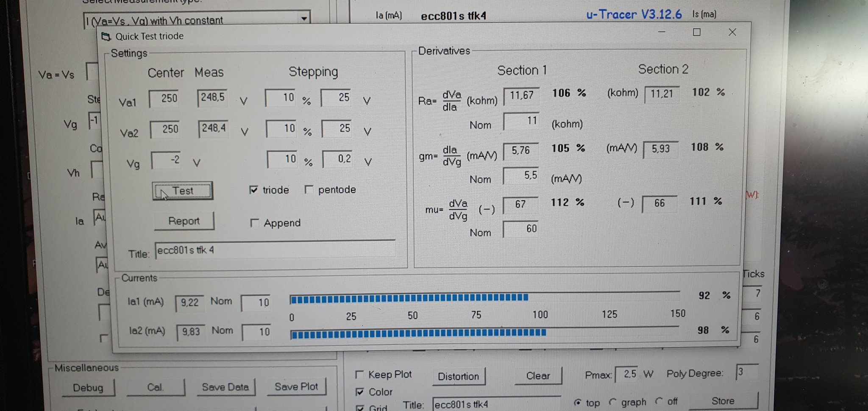Click the Quick Test triode window icon
868x411 pixels.
point(106,37)
